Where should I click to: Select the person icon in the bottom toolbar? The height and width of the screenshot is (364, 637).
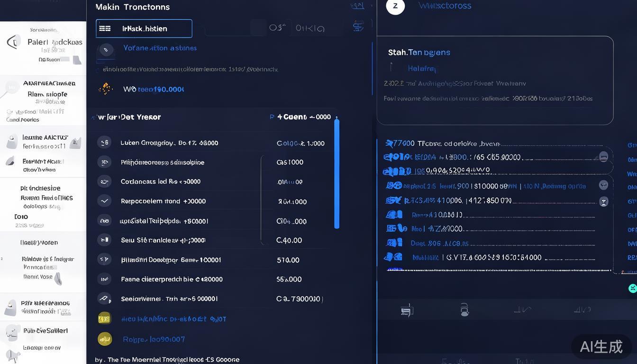pos(464,309)
